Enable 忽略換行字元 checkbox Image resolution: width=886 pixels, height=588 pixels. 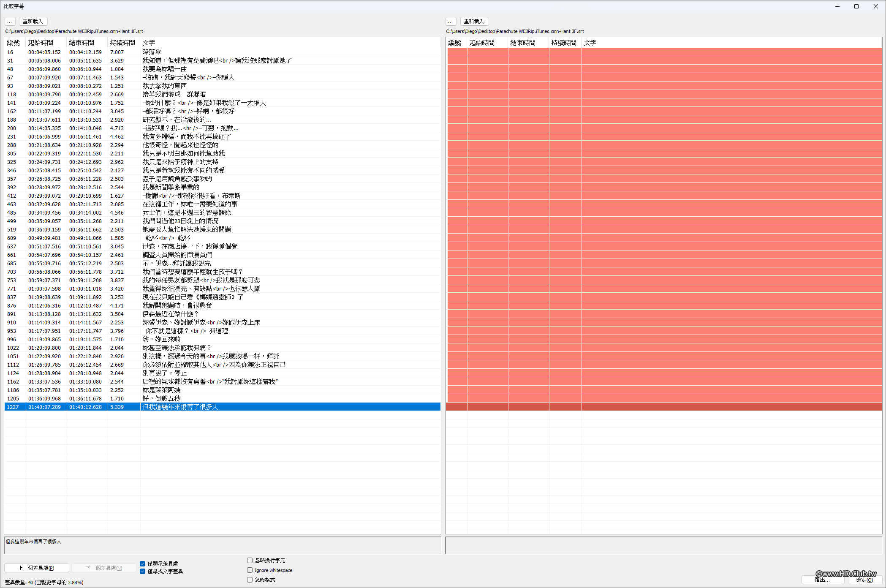(x=250, y=561)
